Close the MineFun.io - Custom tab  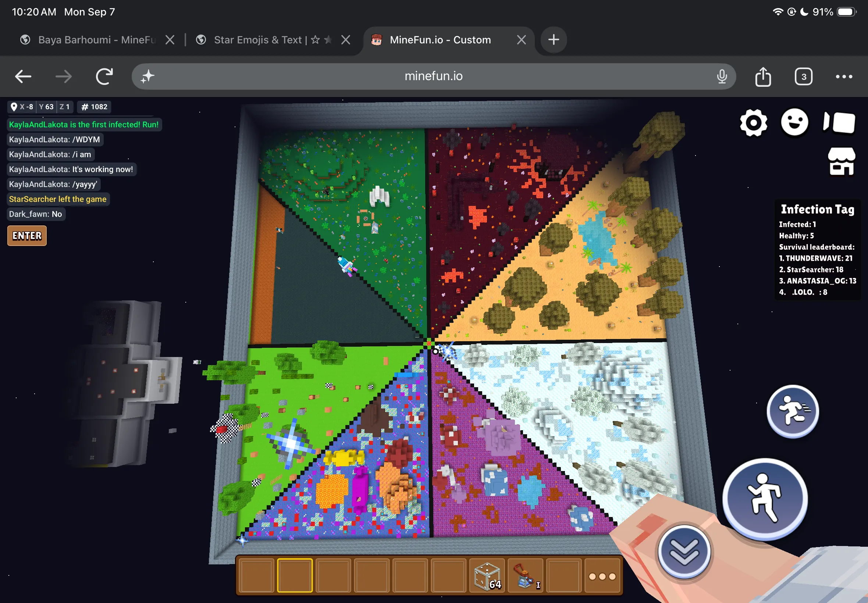tap(522, 40)
